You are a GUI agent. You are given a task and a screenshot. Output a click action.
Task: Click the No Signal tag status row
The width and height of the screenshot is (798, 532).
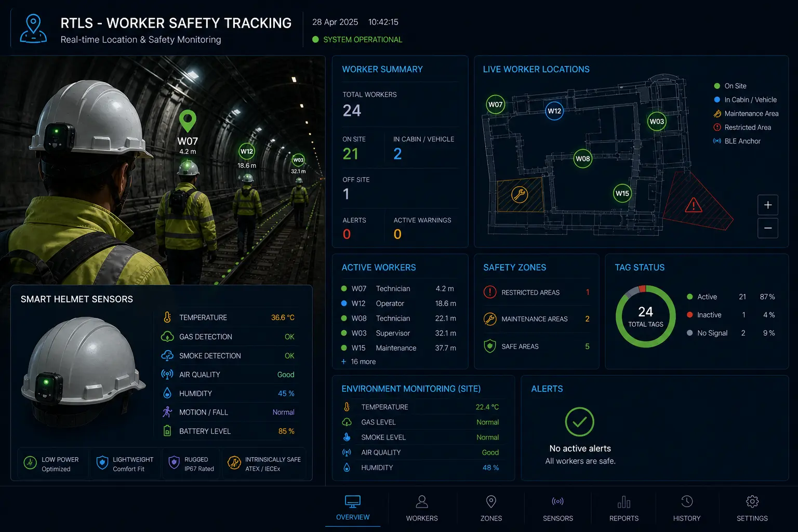[731, 333]
